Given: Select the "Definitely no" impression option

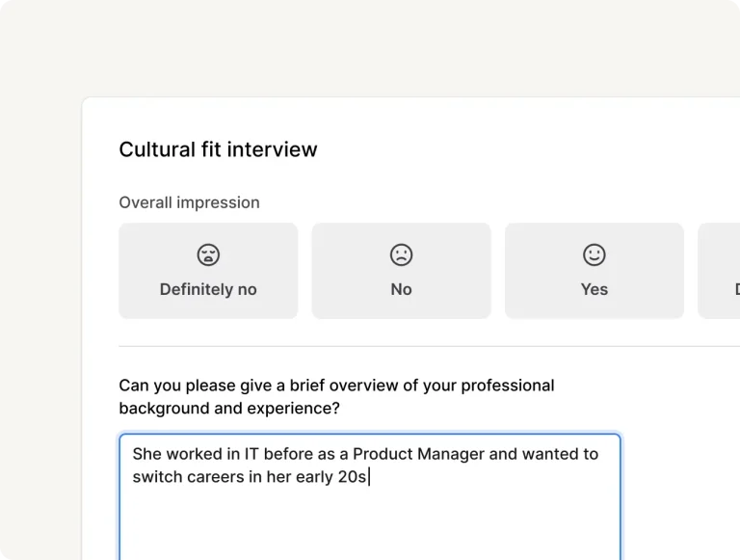Looking at the screenshot, I should tap(208, 271).
